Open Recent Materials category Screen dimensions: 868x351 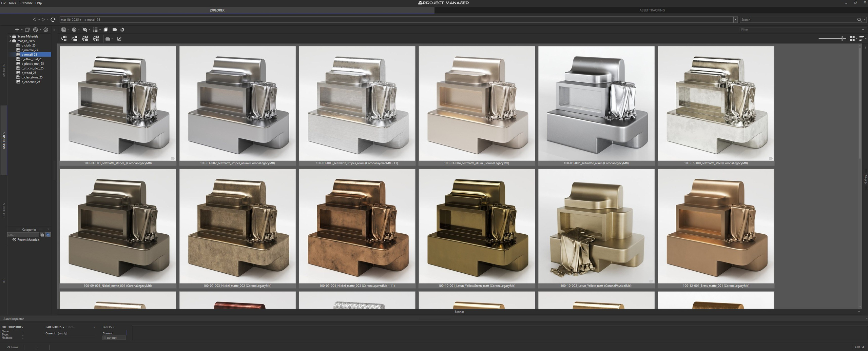pos(28,240)
